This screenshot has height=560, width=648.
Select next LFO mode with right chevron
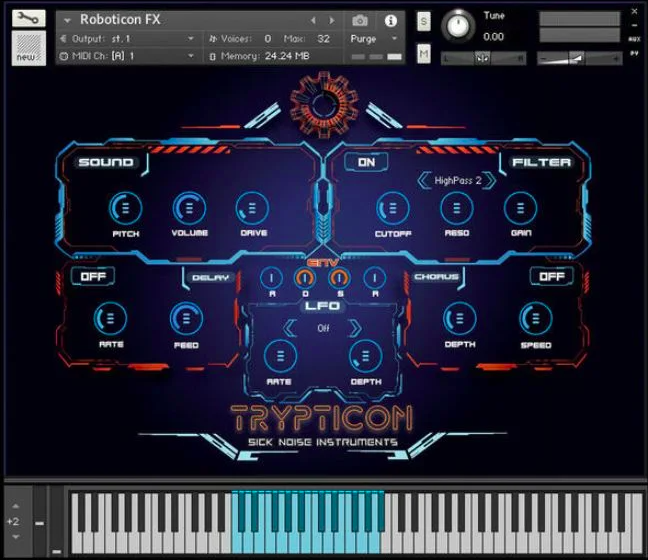[x=355, y=329]
